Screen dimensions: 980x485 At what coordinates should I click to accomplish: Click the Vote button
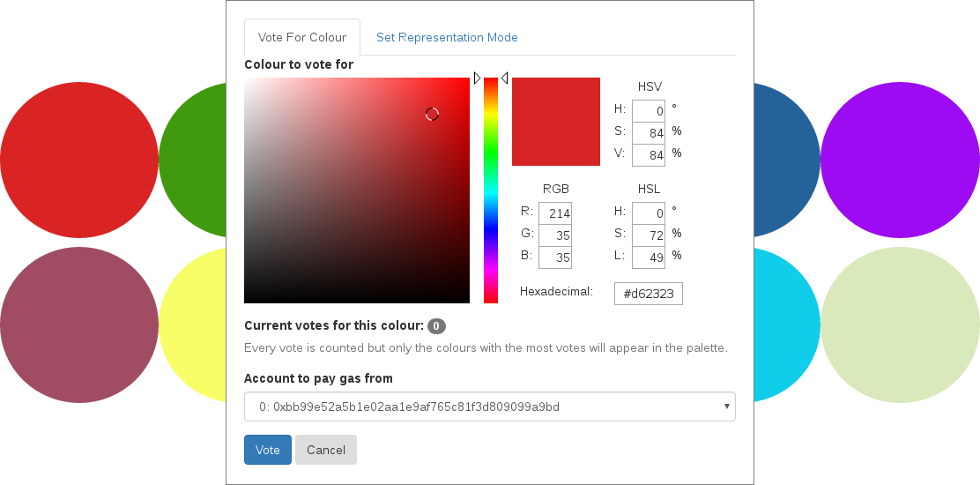[x=267, y=450]
